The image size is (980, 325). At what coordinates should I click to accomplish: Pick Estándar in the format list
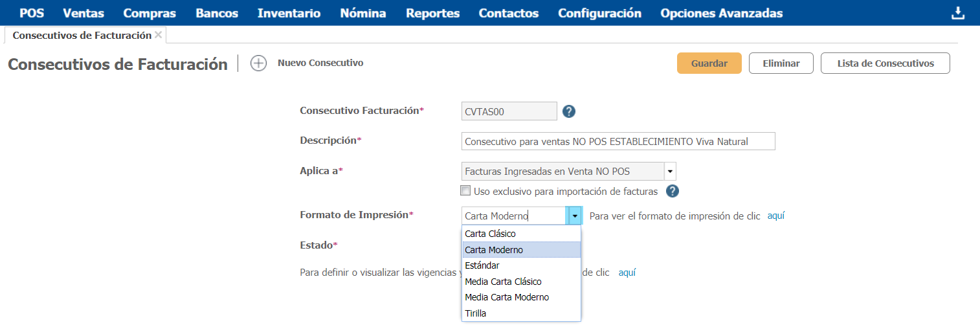coord(482,265)
